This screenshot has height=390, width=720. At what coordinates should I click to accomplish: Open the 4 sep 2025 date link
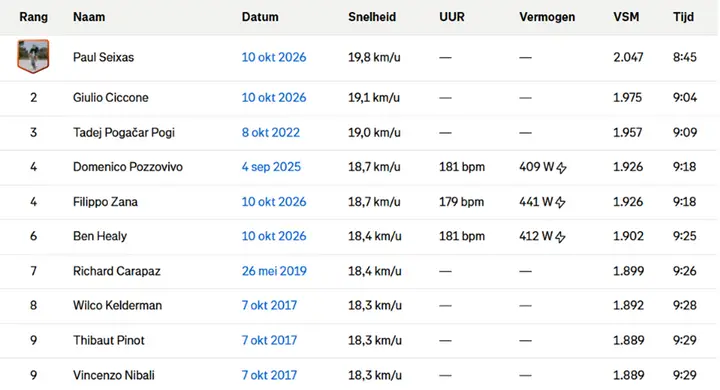(x=271, y=167)
